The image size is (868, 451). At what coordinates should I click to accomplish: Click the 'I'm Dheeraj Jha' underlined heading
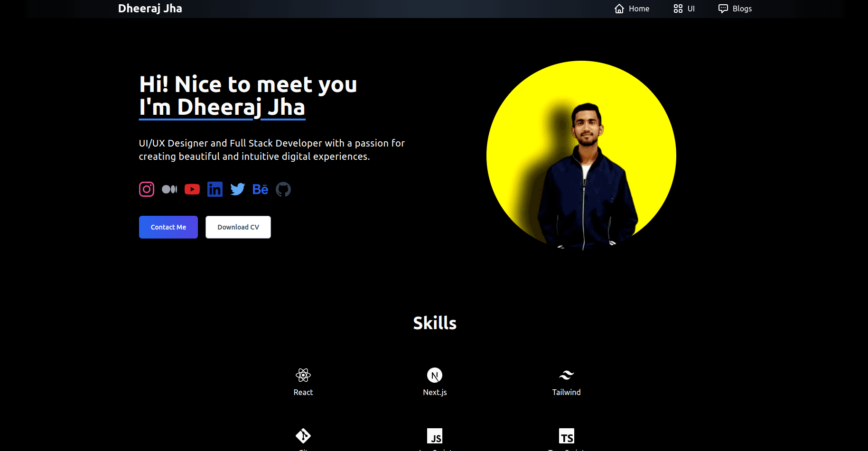(x=222, y=108)
